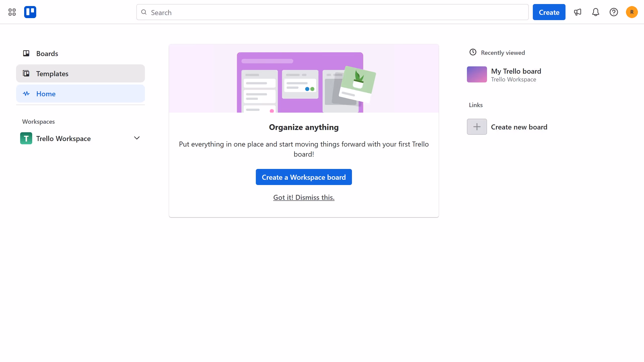This screenshot has height=362, width=644.
Task: Click Create new board link
Action: (519, 127)
